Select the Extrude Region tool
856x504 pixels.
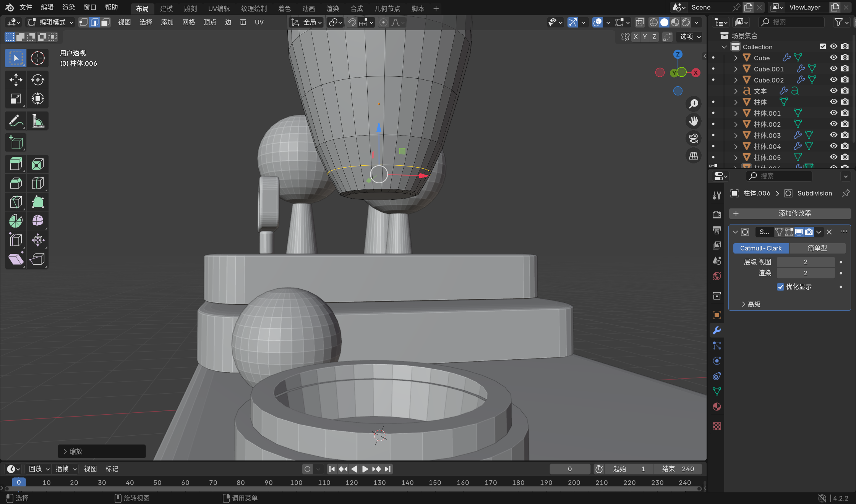click(x=16, y=164)
